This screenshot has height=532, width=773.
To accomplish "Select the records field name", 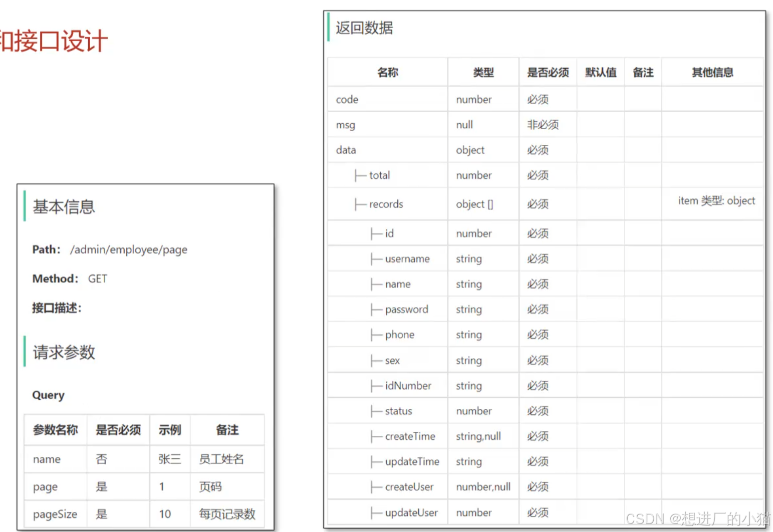I will click(386, 204).
